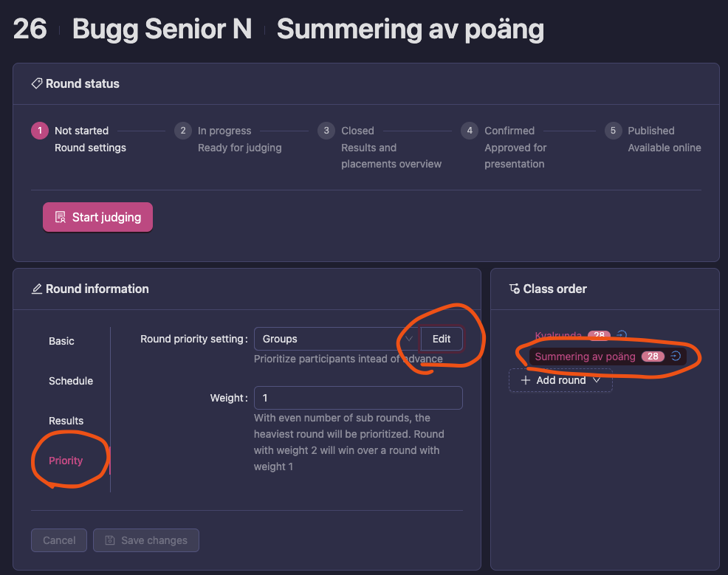Click step 3 Closed circle
This screenshot has height=575, width=728.
coord(326,131)
